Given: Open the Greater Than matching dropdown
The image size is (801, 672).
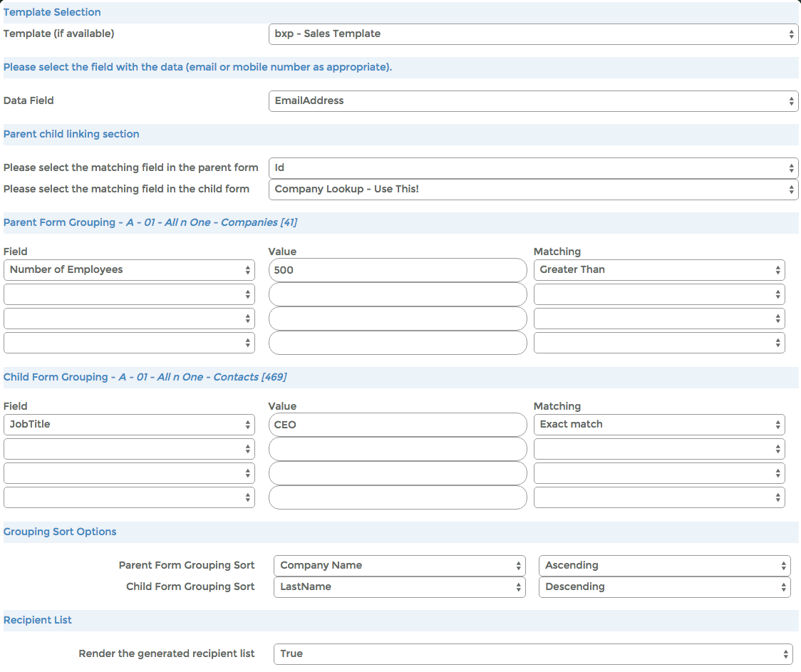Looking at the screenshot, I should (659, 270).
